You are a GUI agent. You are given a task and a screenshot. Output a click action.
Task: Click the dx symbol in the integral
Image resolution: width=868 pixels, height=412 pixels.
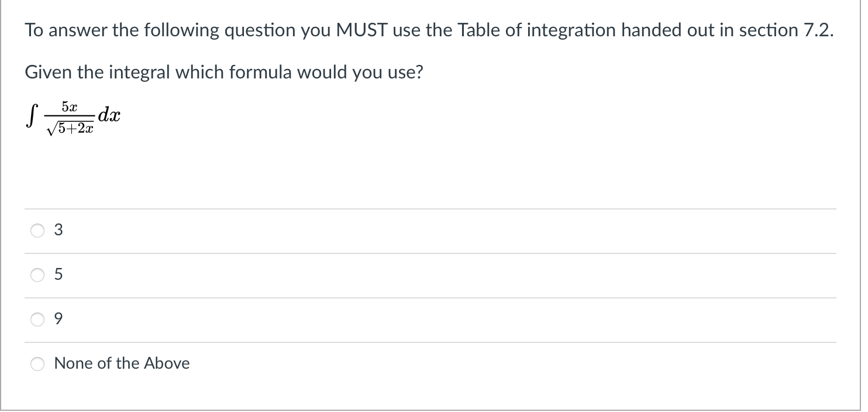click(x=111, y=115)
